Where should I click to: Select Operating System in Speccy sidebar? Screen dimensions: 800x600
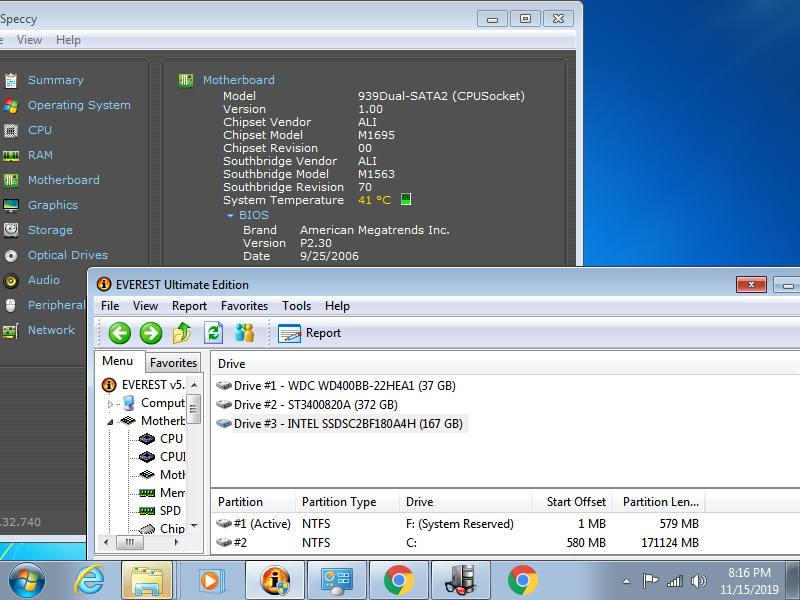[79, 105]
